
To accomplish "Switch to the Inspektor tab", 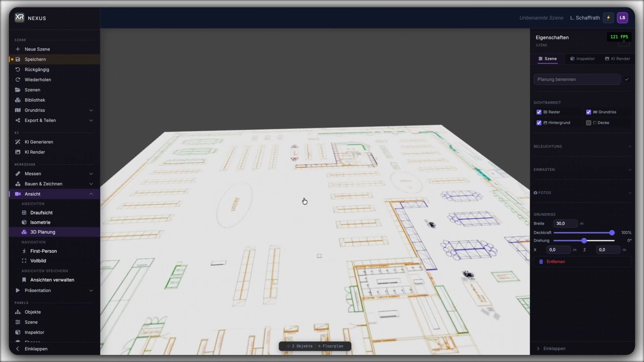I will coord(582,59).
